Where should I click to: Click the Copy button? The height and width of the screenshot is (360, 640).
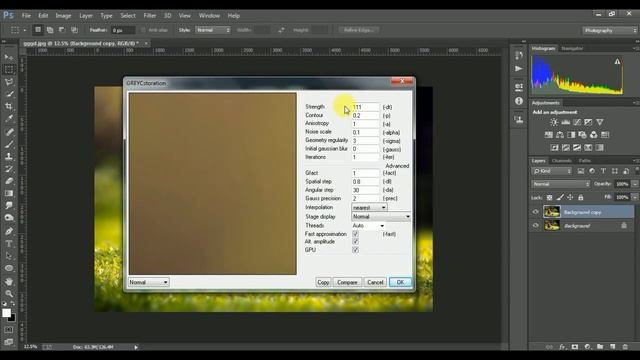tap(323, 282)
